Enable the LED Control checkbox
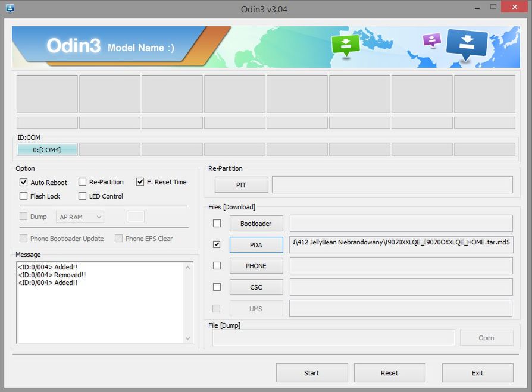 [x=82, y=196]
